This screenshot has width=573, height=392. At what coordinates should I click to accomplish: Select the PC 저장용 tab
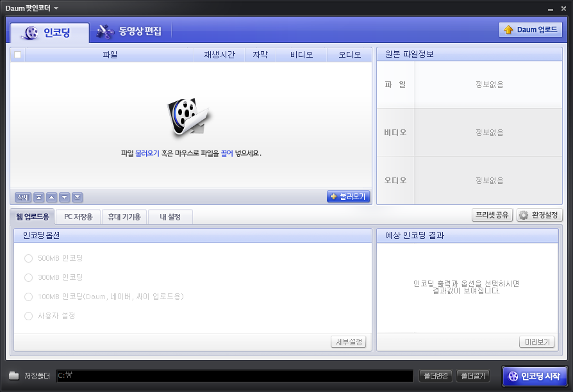tap(78, 216)
